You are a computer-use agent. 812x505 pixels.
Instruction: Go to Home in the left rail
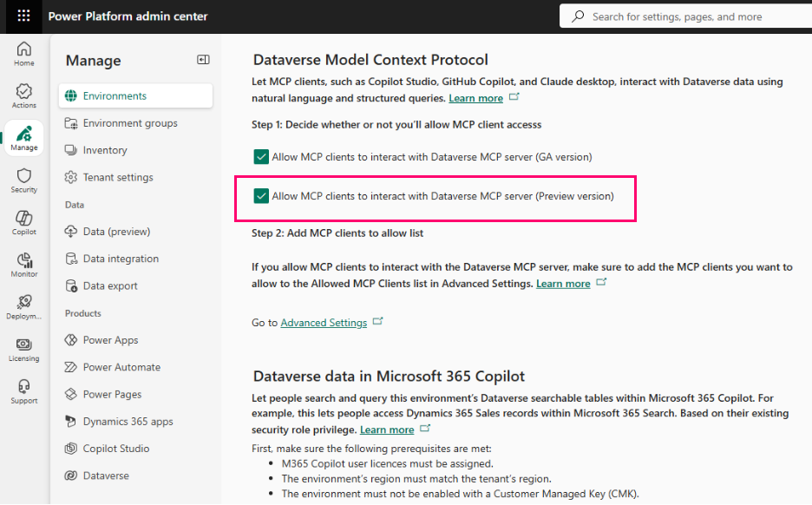23,54
